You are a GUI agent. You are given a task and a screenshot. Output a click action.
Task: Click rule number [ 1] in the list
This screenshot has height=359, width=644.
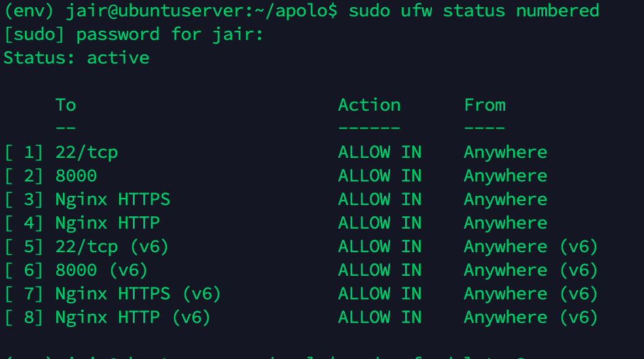tap(24, 152)
